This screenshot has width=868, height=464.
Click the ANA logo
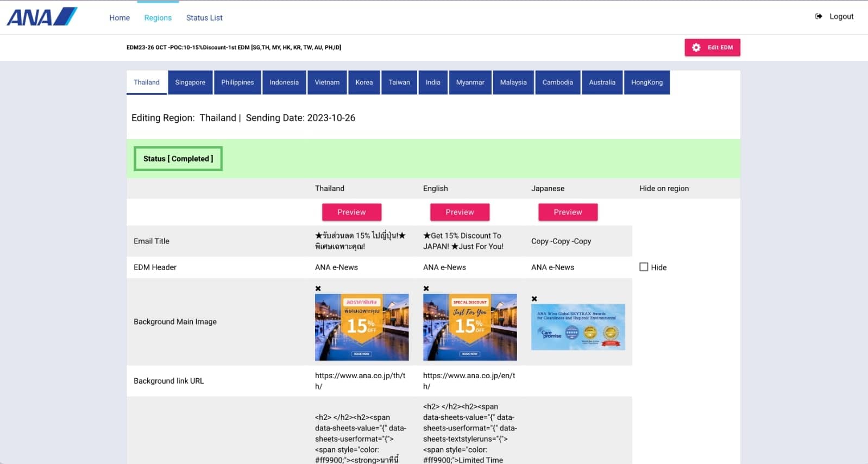pyautogui.click(x=42, y=17)
